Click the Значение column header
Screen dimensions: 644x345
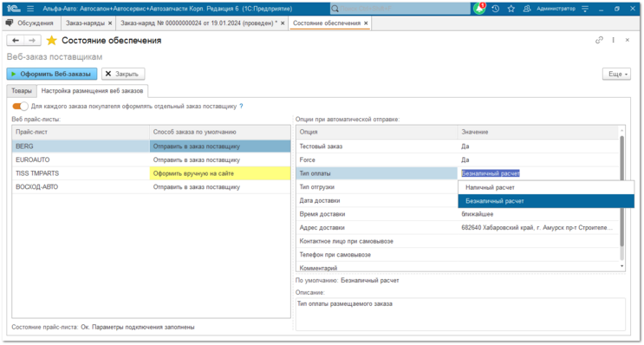tap(538, 133)
